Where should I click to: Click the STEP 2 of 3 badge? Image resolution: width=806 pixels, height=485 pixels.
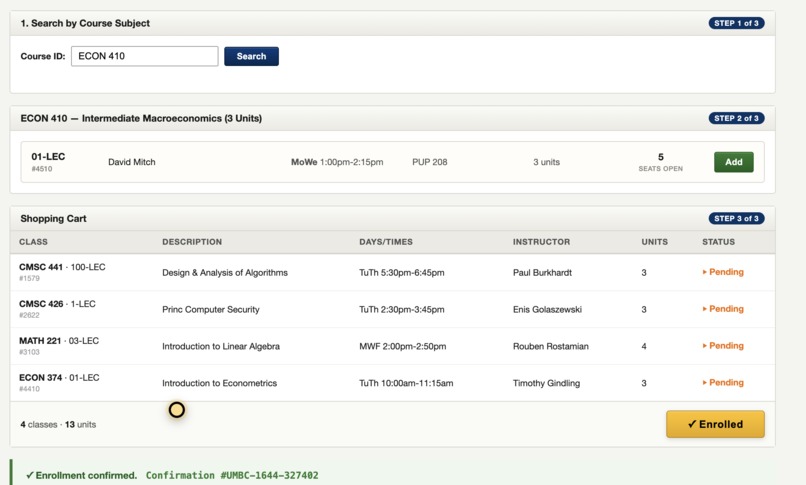pyautogui.click(x=736, y=118)
